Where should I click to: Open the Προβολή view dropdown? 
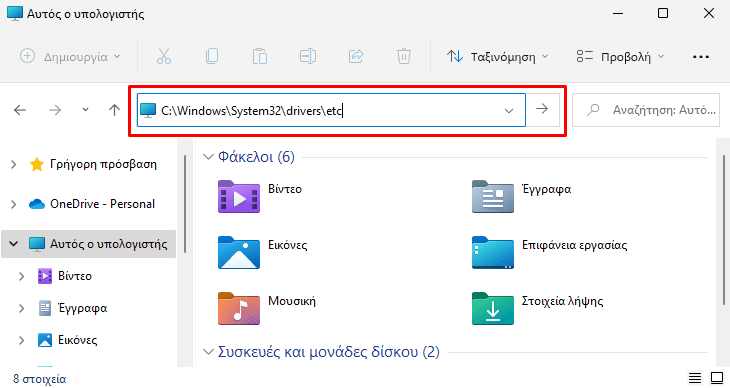(x=620, y=57)
